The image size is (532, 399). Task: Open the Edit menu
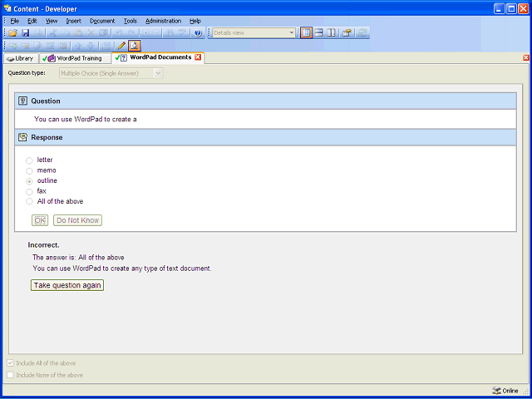[32, 21]
